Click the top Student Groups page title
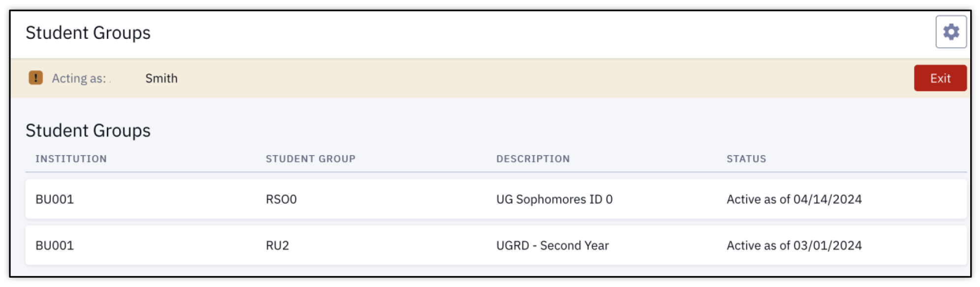Viewport: 980px width, 287px height. pos(88,33)
